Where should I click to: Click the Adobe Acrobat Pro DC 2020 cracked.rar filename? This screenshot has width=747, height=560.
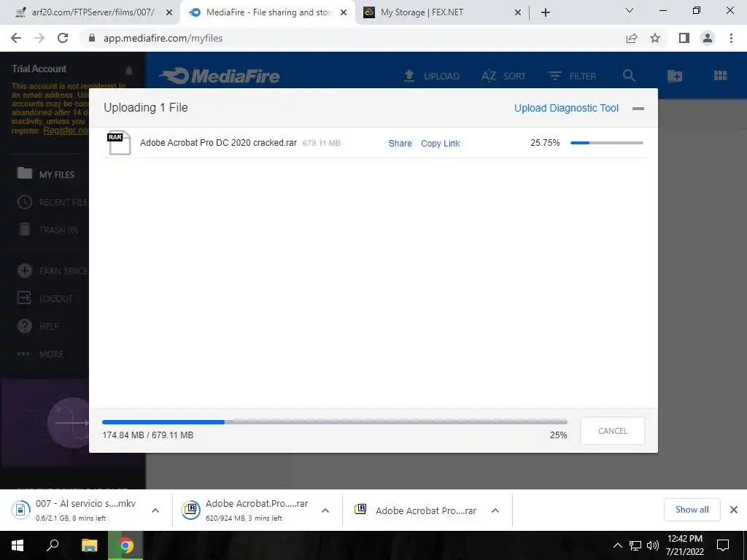[x=218, y=143]
